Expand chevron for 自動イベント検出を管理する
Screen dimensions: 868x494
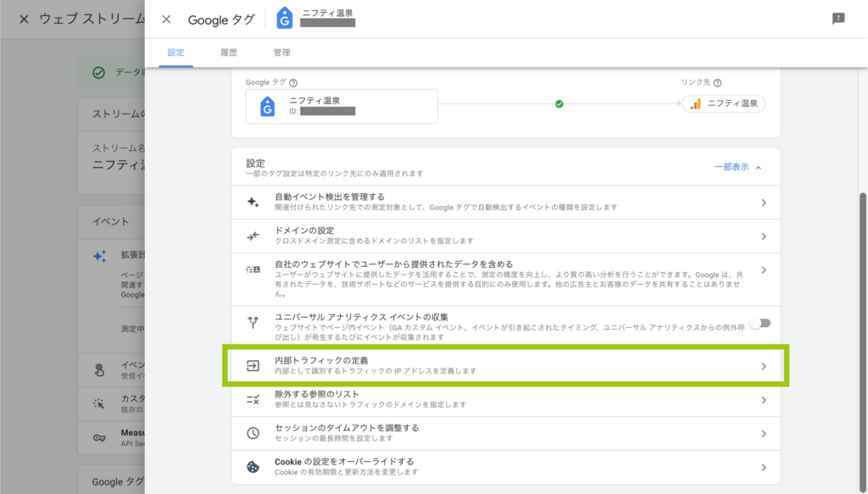pyautogui.click(x=764, y=203)
